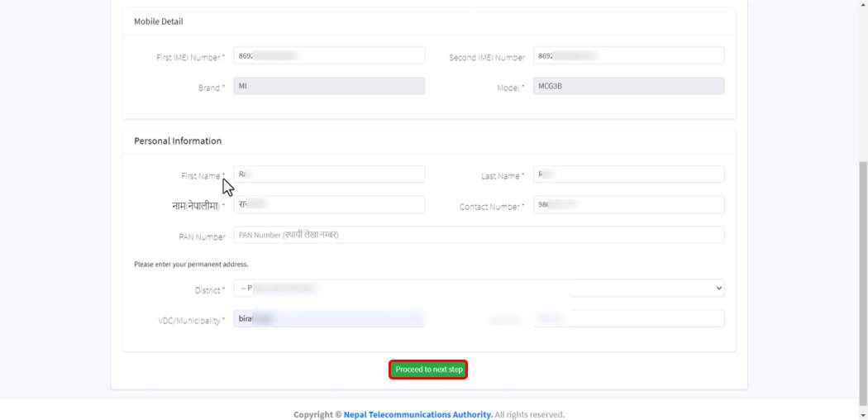This screenshot has width=868, height=420.
Task: Click the PAN Number label
Action: coord(202,236)
